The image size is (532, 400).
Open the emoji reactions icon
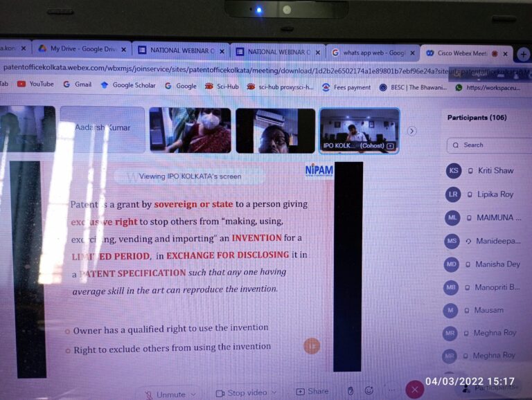(369, 391)
